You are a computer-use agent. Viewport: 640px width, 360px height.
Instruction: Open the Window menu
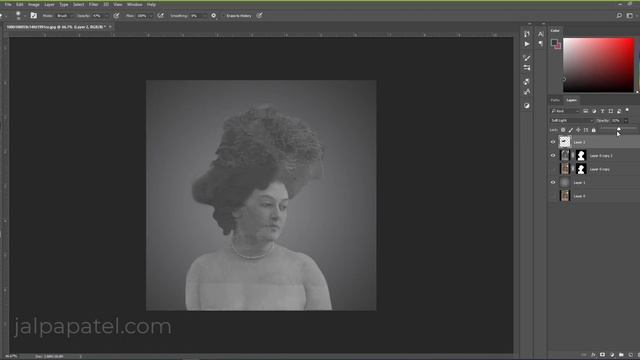(x=134, y=4)
